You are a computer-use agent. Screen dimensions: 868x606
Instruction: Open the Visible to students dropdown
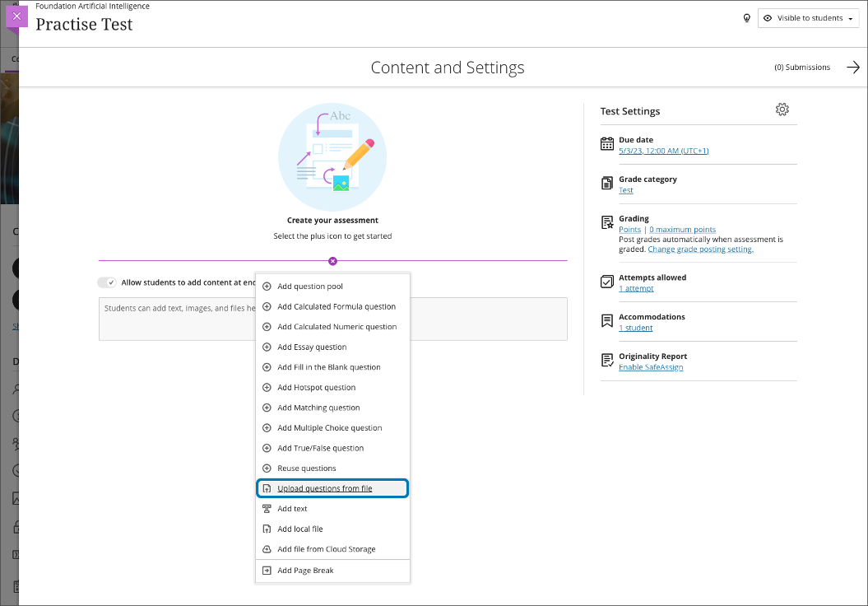(808, 17)
